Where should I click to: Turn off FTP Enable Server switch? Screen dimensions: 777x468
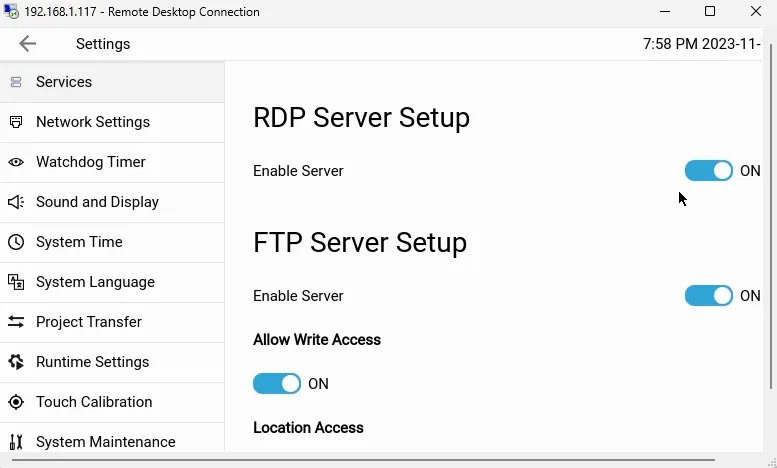(x=709, y=296)
